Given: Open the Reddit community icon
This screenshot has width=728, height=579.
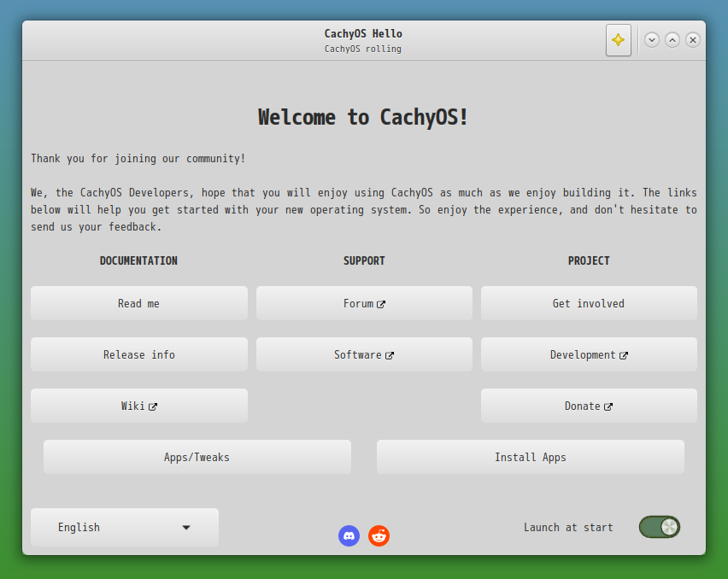Looking at the screenshot, I should (379, 535).
